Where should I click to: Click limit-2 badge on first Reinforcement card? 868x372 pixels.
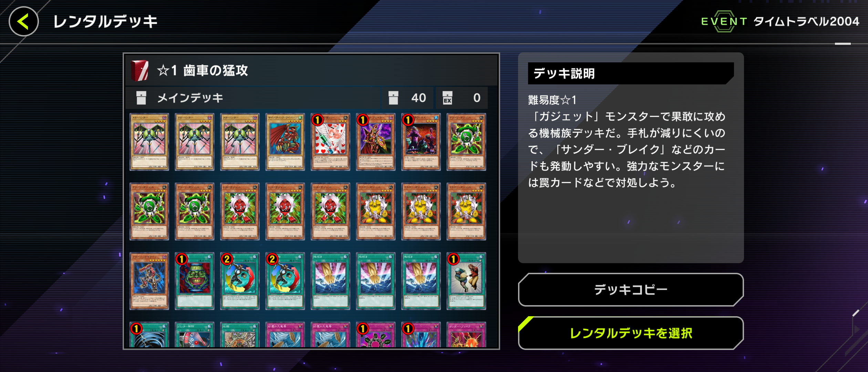pyautogui.click(x=227, y=259)
